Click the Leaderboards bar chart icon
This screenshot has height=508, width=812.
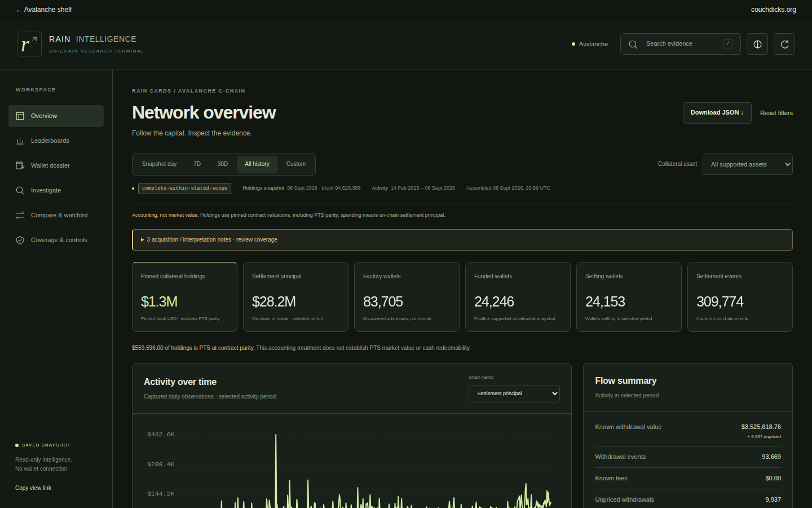[20, 141]
